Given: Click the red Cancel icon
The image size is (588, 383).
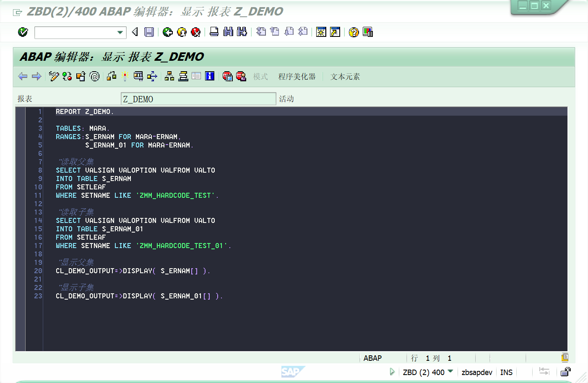Looking at the screenshot, I should [195, 32].
